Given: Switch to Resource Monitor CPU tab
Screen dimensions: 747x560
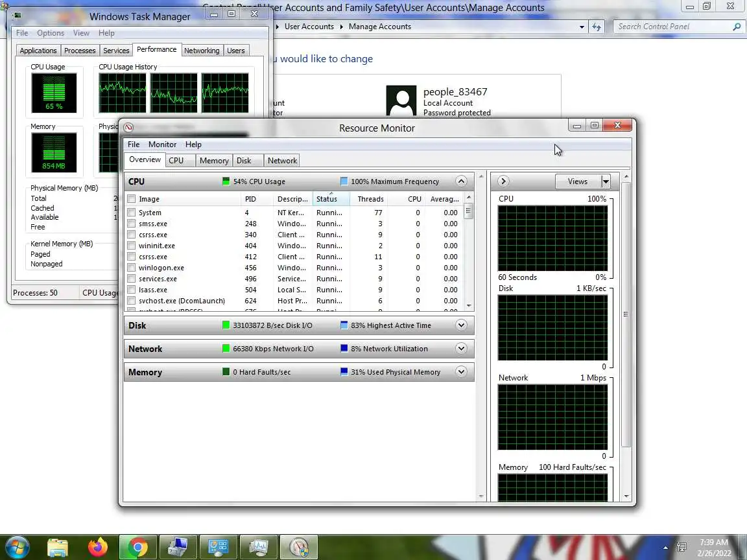Looking at the screenshot, I should 181,161.
